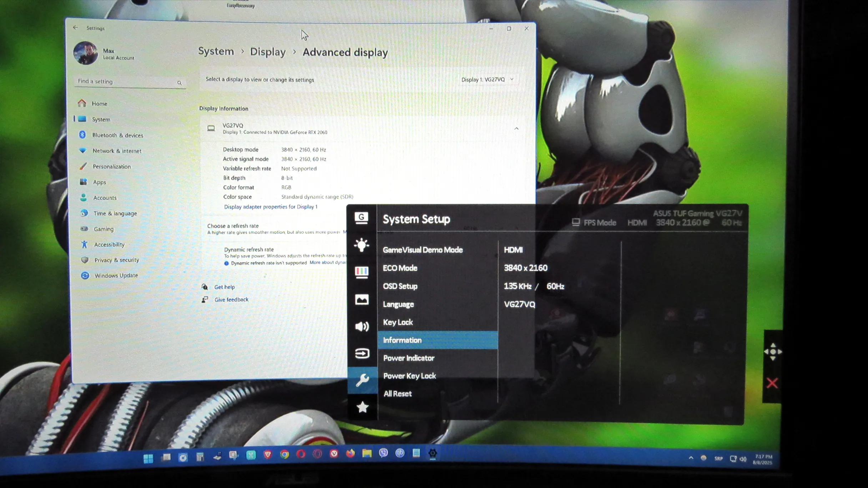This screenshot has width=868, height=488.
Task: Click the red X to close OSD
Action: point(772,383)
